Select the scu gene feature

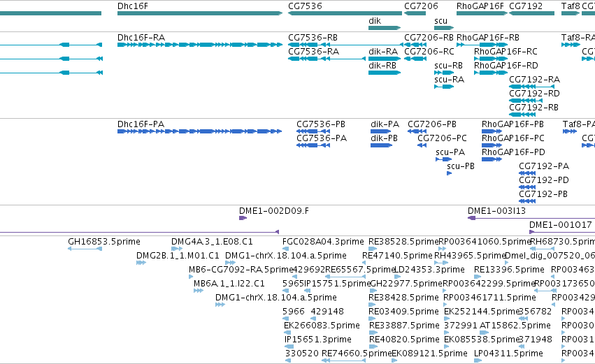coord(444,28)
